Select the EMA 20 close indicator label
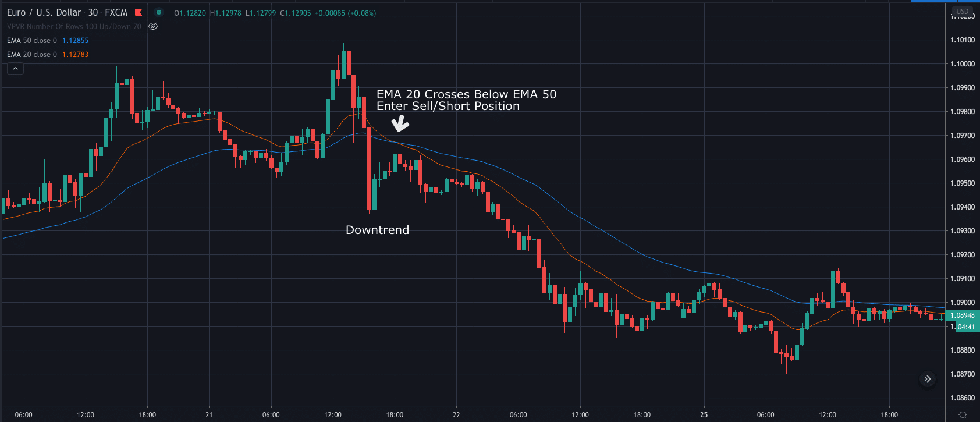 point(32,54)
